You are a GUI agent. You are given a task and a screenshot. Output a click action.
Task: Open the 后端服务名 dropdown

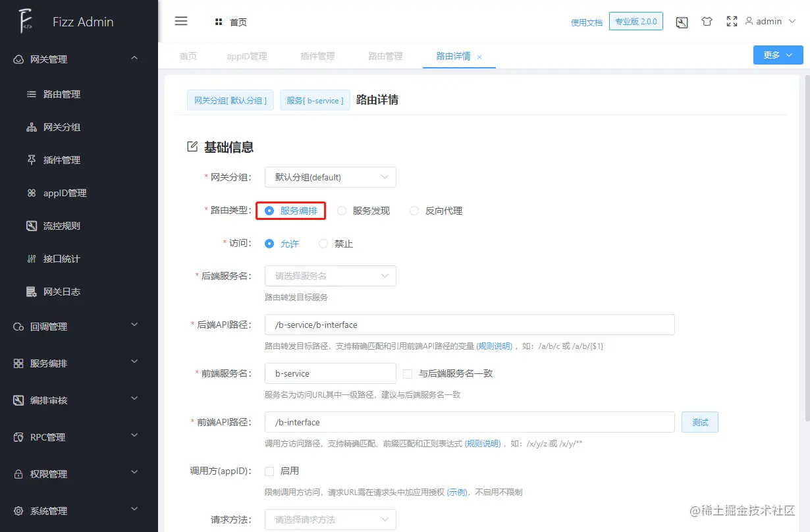329,275
